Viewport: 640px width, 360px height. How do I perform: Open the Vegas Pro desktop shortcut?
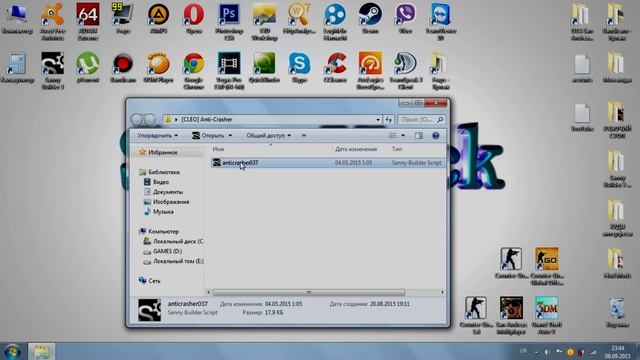[229, 71]
